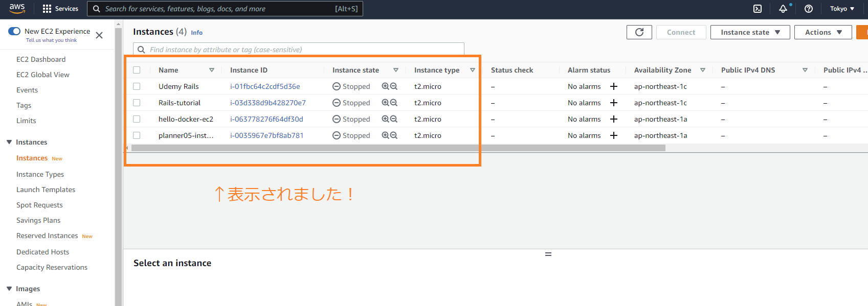Click the search magnifier in top bar

pyautogui.click(x=96, y=9)
